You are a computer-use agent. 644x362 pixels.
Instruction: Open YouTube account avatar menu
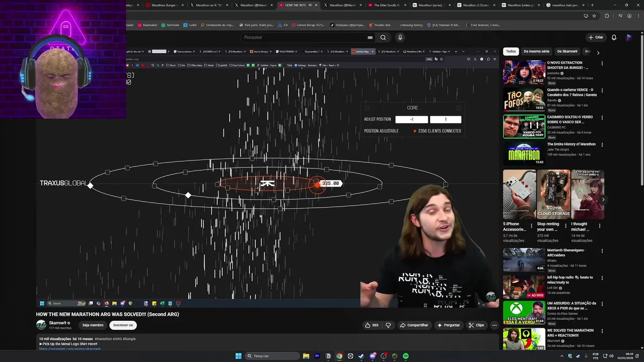pyautogui.click(x=629, y=37)
